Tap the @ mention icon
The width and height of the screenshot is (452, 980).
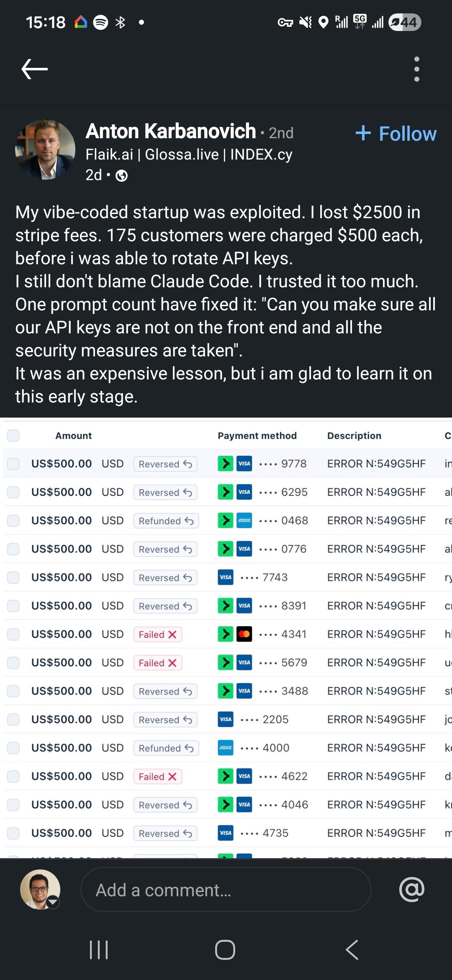point(412,889)
